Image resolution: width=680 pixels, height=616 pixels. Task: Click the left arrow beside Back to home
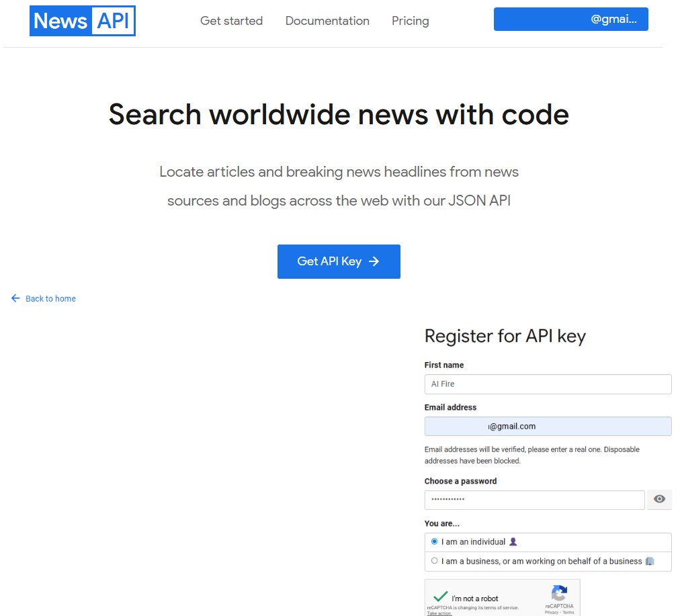point(15,298)
